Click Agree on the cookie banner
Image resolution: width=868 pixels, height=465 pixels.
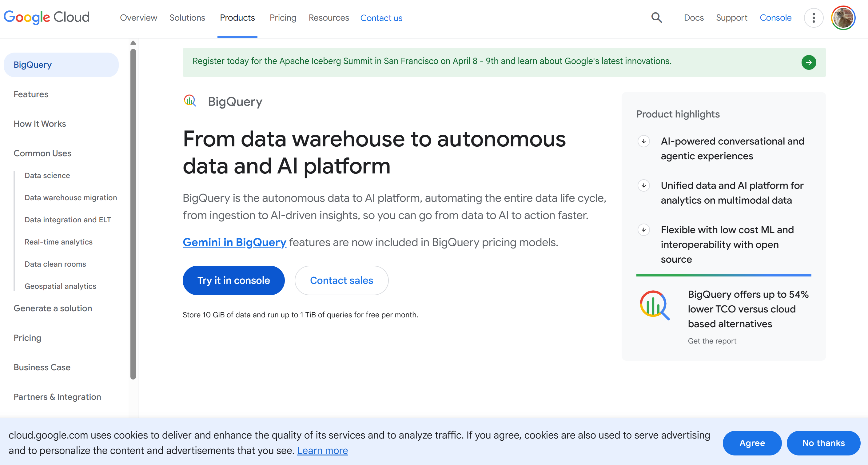click(752, 443)
